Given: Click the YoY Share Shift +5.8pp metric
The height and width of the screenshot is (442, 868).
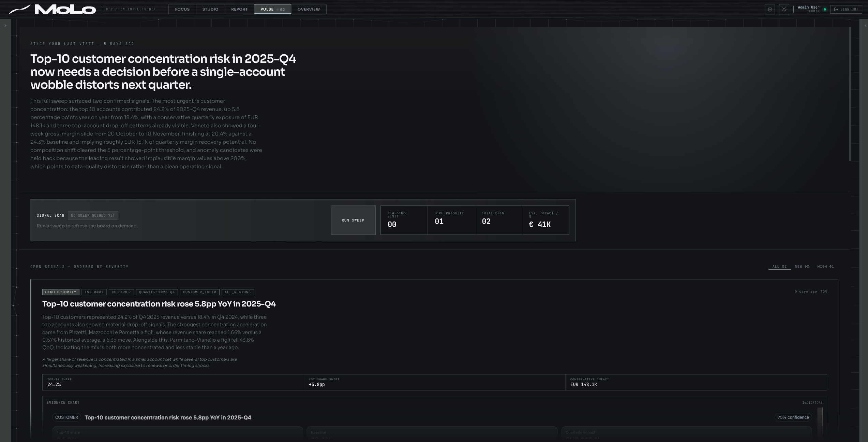Looking at the screenshot, I should pyautogui.click(x=434, y=382).
